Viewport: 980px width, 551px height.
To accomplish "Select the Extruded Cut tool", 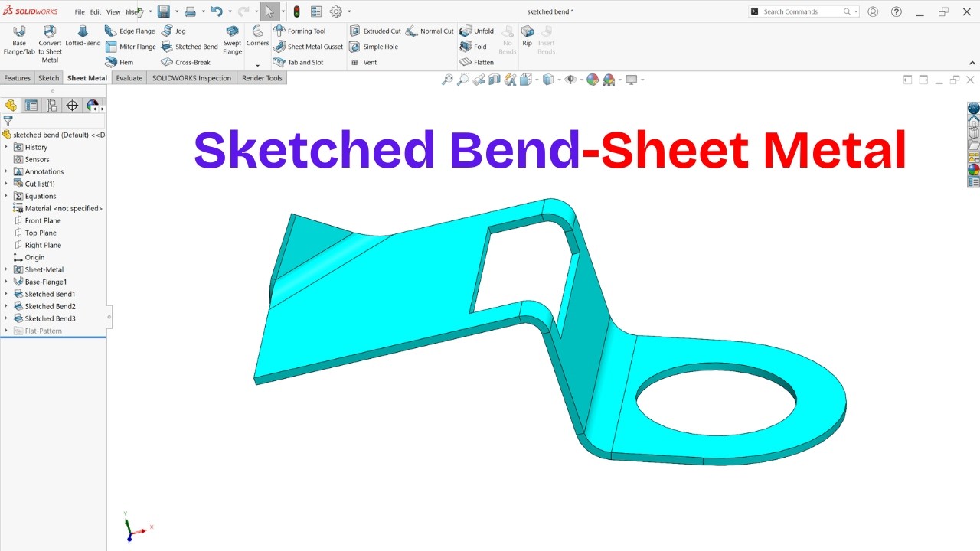I will [375, 31].
